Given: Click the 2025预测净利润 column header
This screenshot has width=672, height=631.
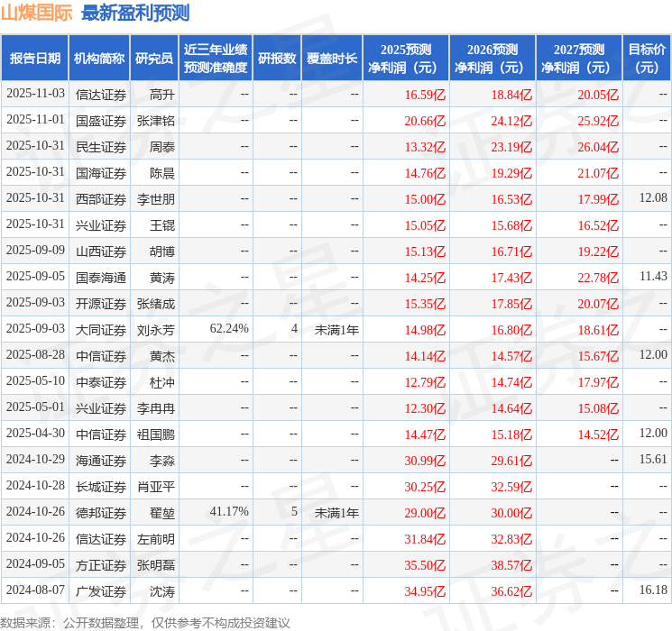Looking at the screenshot, I should click(406, 59).
